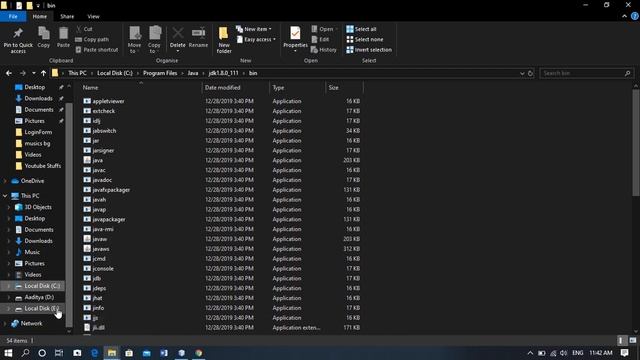Select the java application icon
The height and width of the screenshot is (360, 640).
tap(87, 160)
